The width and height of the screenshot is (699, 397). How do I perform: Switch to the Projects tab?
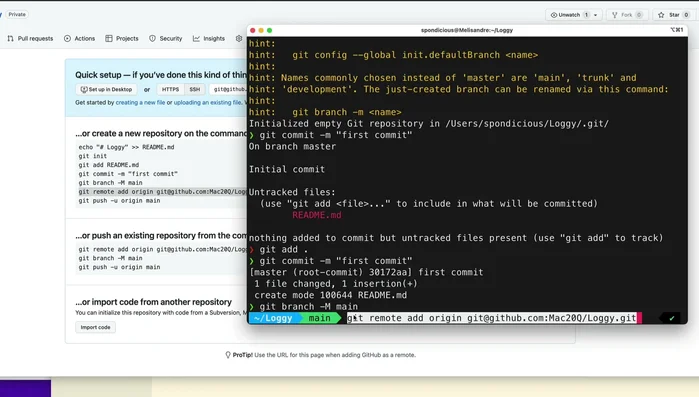(122, 39)
